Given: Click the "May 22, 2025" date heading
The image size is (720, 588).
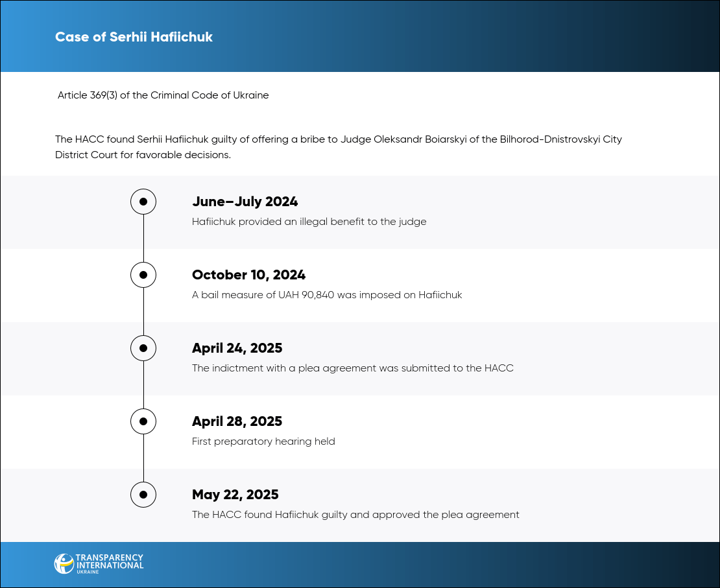Looking at the screenshot, I should coord(235,495).
